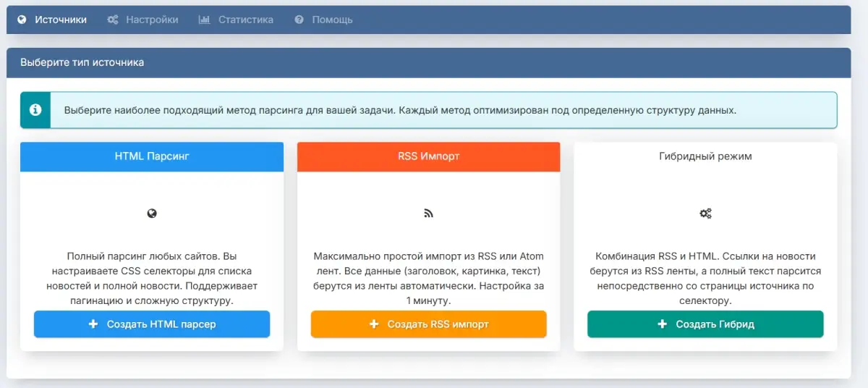Screen dimensions: 868x388
Task: Click the RSS feed icon in the RSS Импорт card
Action: pyautogui.click(x=428, y=214)
